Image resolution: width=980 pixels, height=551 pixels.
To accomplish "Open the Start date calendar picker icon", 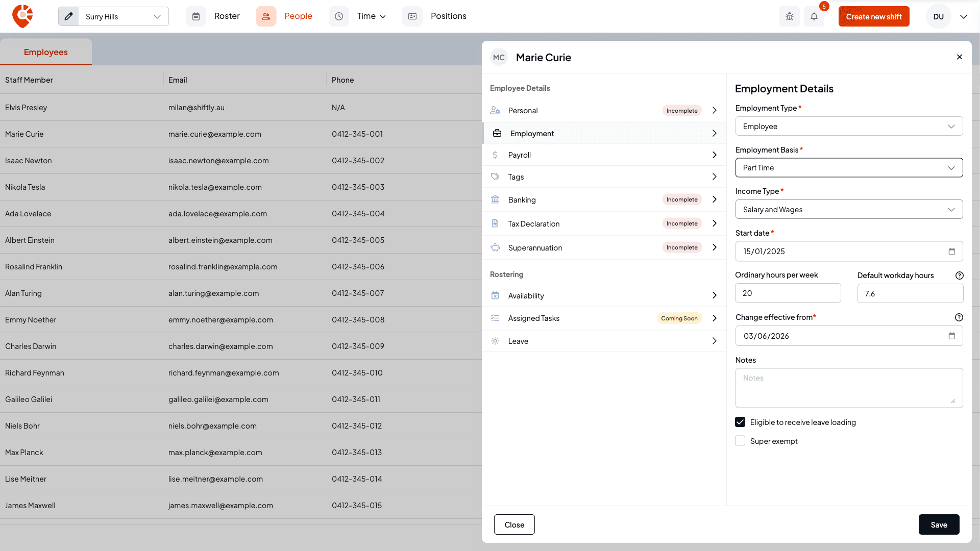I will point(951,252).
